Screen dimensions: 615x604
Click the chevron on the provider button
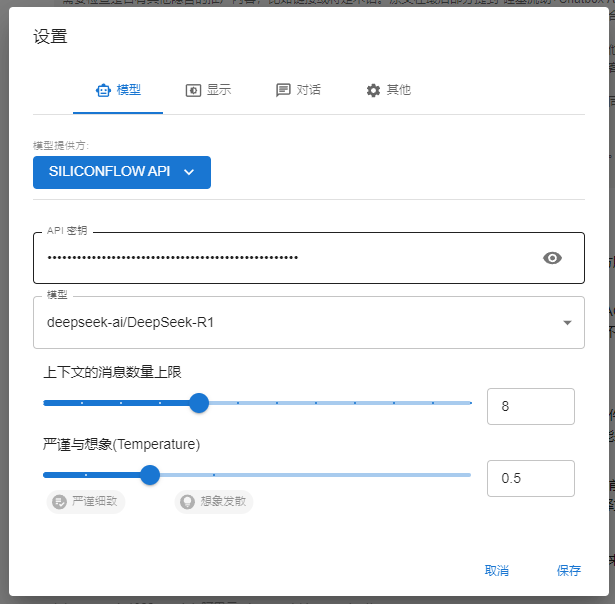click(189, 172)
